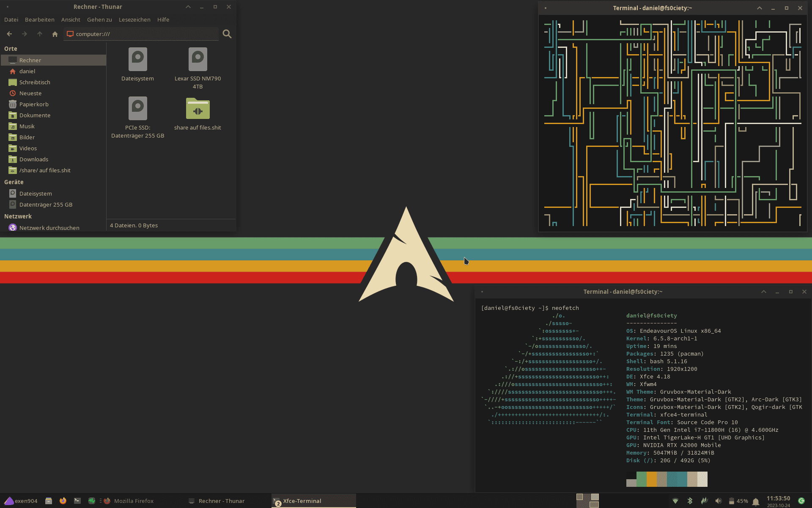Open Videos folder in the sidebar
Viewport: 812px width, 508px height.
click(x=53, y=148)
